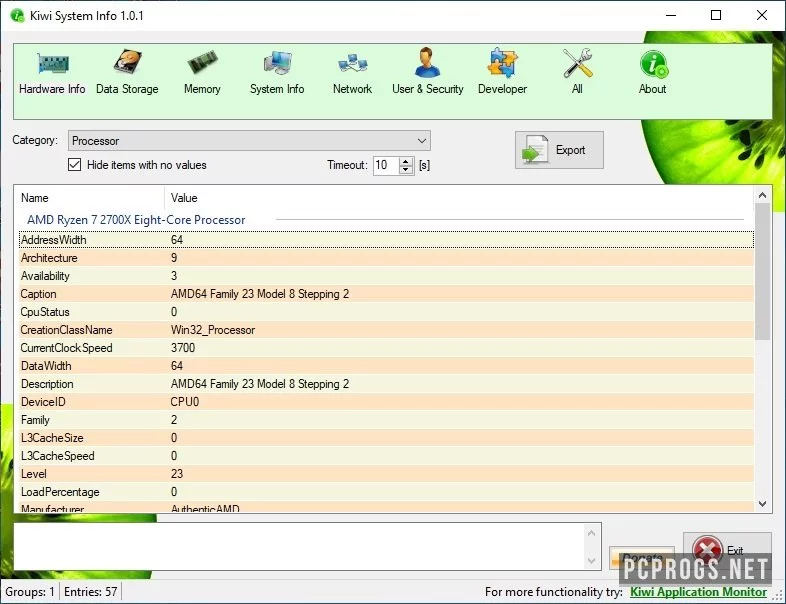
Task: Open Kiwi Application Monitor link
Action: click(698, 592)
